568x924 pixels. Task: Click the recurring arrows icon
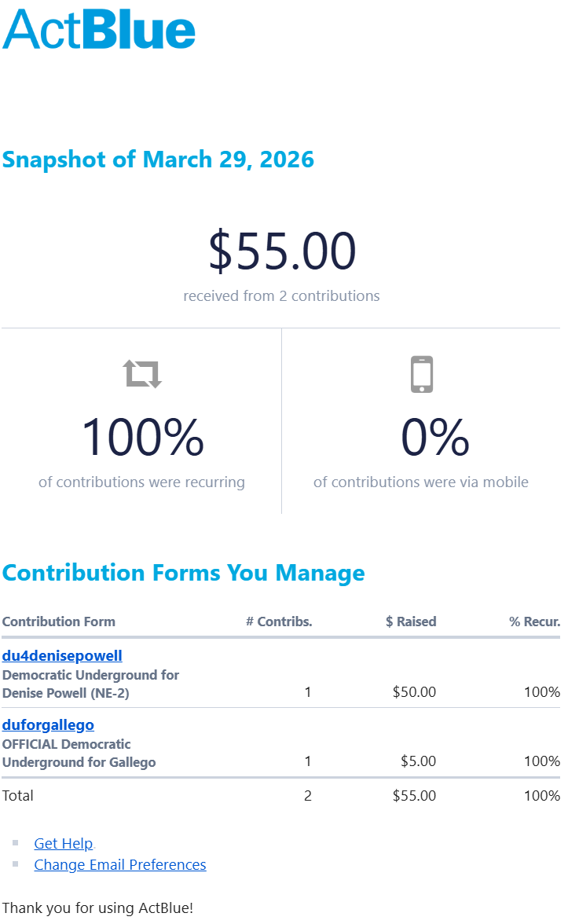pyautogui.click(x=142, y=373)
